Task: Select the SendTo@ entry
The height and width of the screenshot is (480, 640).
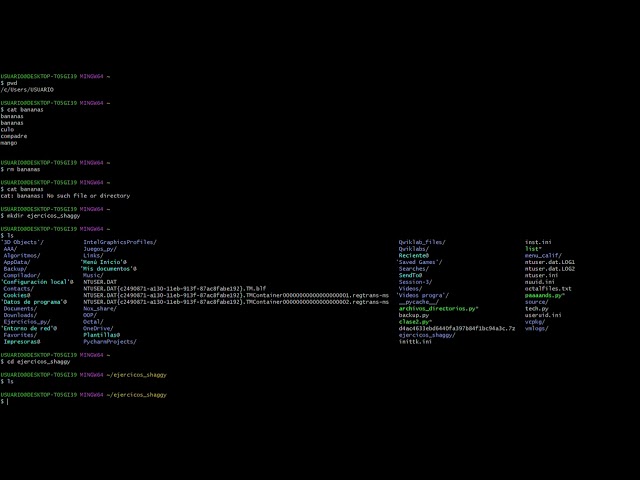Action: point(411,275)
